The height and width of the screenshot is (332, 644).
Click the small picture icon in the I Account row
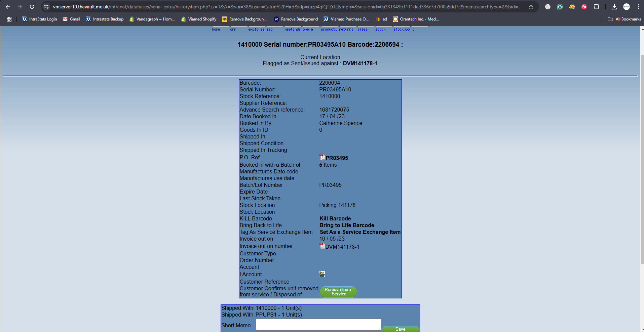click(322, 274)
